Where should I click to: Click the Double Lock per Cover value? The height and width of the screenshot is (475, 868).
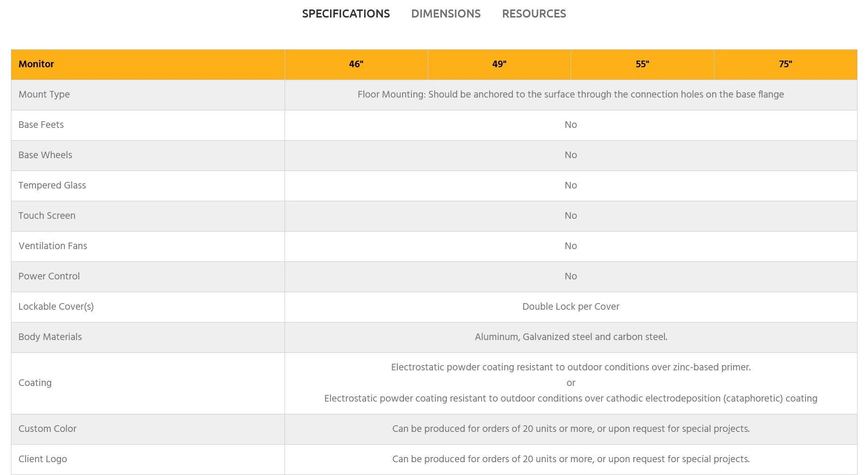(x=571, y=306)
